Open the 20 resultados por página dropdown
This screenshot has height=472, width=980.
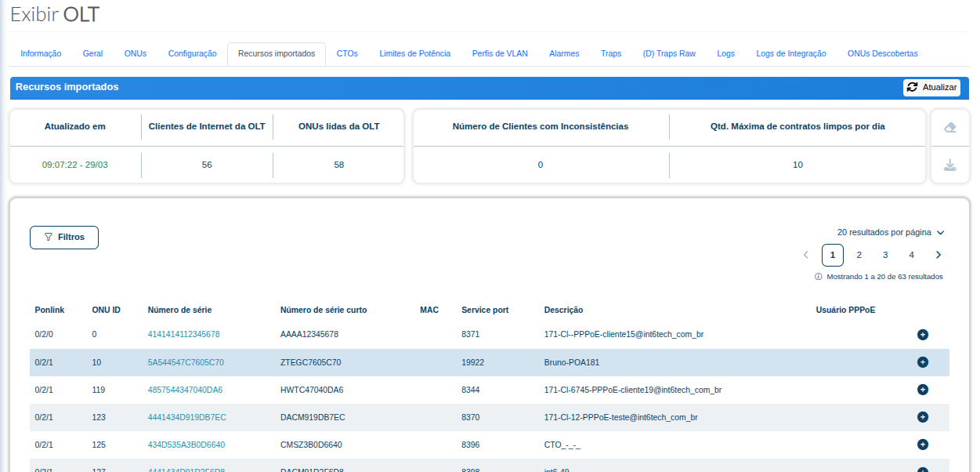click(x=891, y=232)
